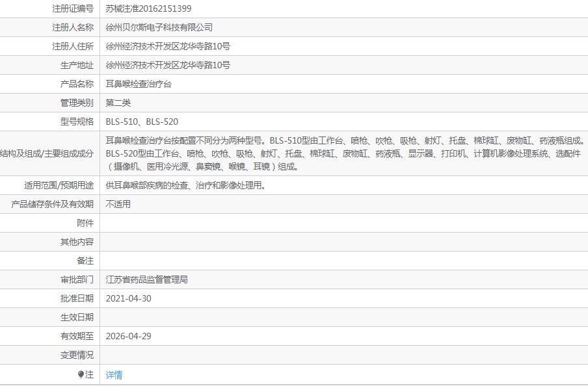Click the 注册证编号 label

pos(73,8)
